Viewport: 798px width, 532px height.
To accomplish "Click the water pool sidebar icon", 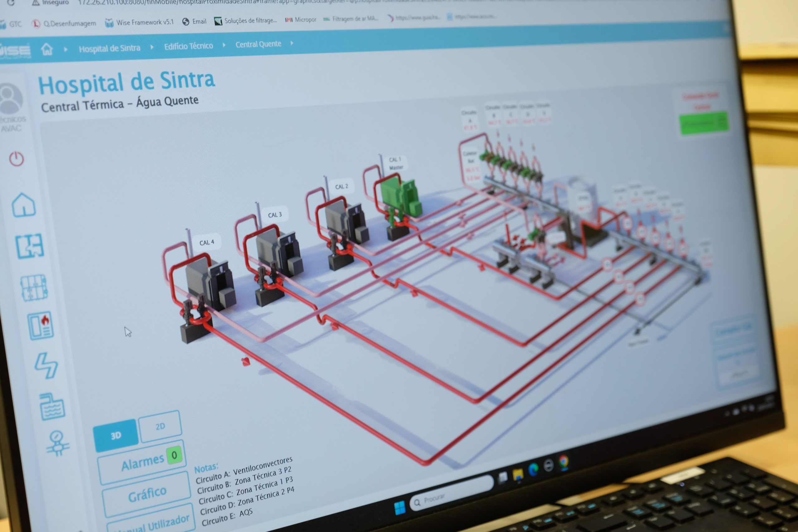I will (52, 407).
